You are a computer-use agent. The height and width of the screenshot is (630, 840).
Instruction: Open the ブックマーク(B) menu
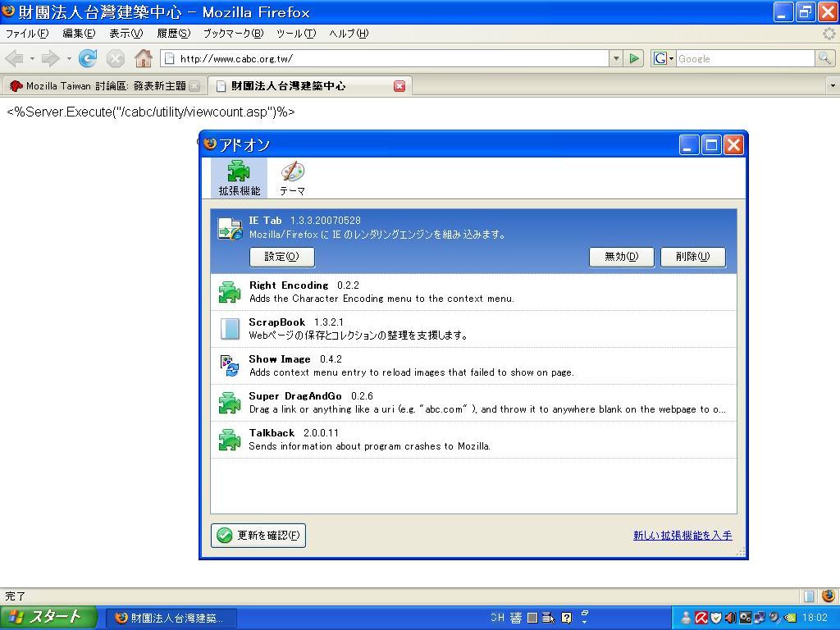click(233, 34)
